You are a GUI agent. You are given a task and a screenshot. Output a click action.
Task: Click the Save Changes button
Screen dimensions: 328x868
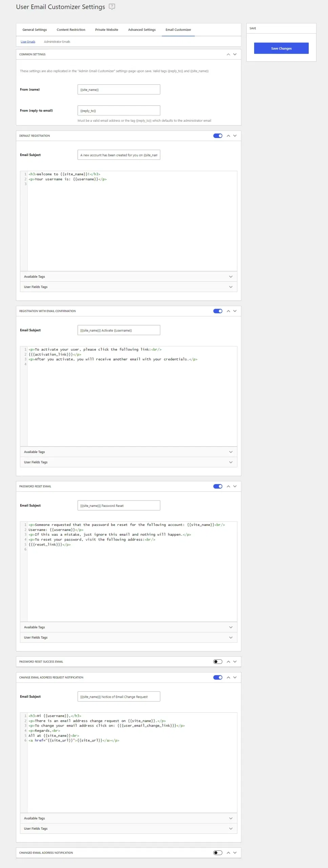[x=281, y=48]
